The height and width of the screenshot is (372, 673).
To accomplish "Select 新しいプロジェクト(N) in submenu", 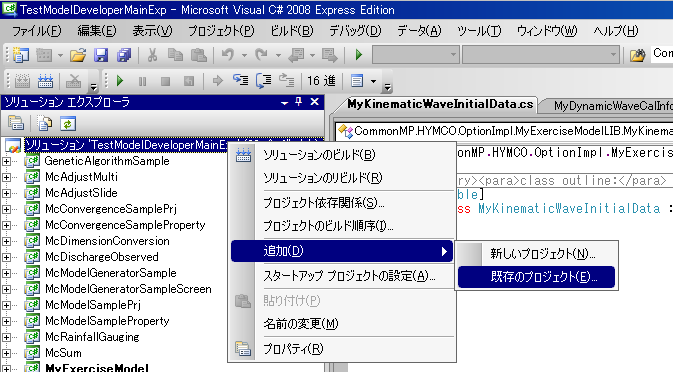I will tap(537, 254).
